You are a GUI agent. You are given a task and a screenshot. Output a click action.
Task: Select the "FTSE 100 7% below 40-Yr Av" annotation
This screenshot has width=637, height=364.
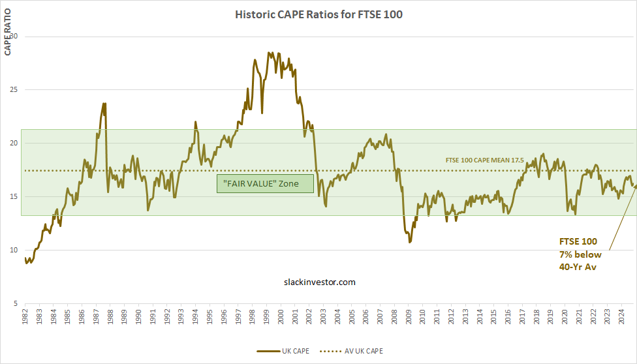point(580,254)
